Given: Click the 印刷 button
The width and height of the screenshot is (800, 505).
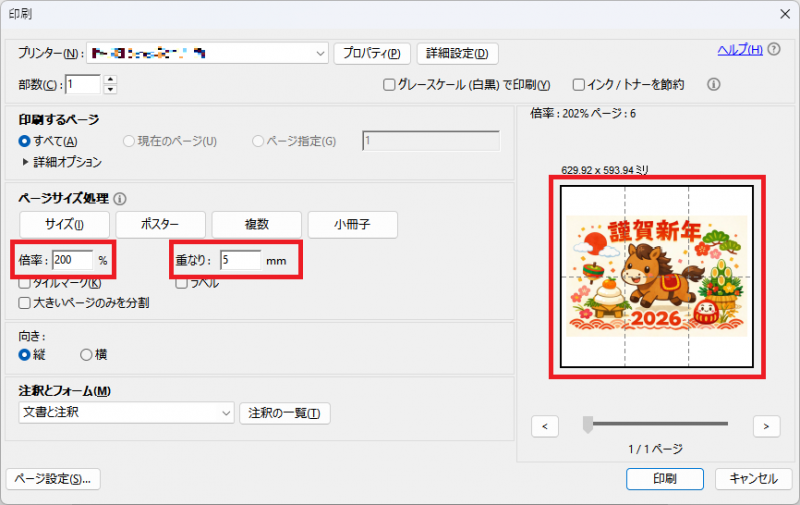Looking at the screenshot, I should [665, 478].
